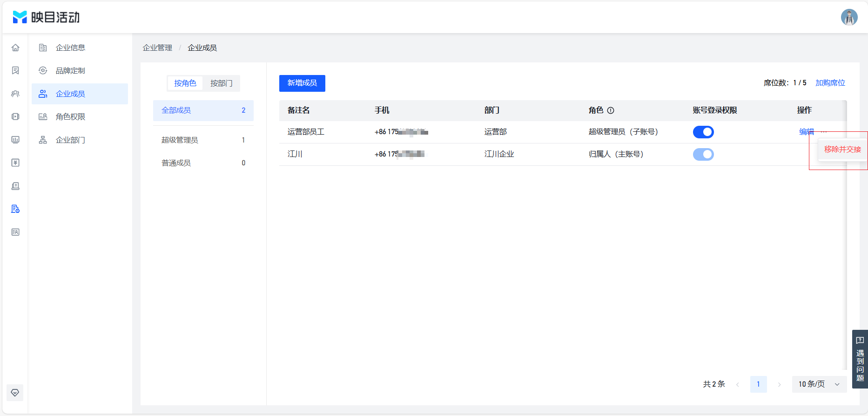Open the data chart screen icon
Viewport: 868px width, 416px height.
point(15,140)
